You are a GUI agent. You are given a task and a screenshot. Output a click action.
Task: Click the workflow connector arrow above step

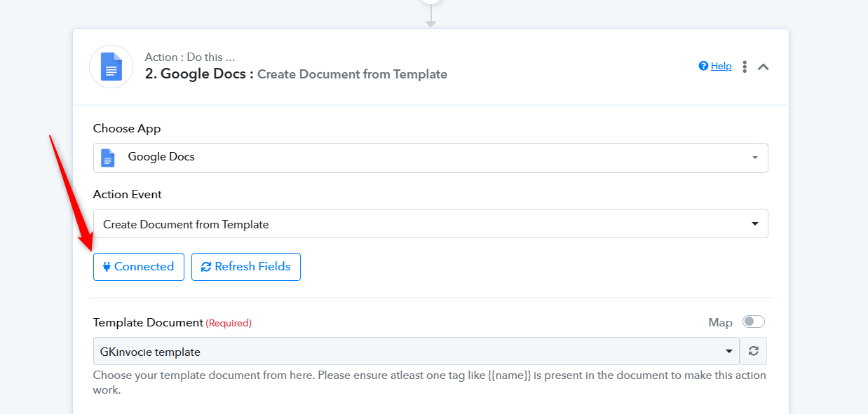[x=430, y=18]
